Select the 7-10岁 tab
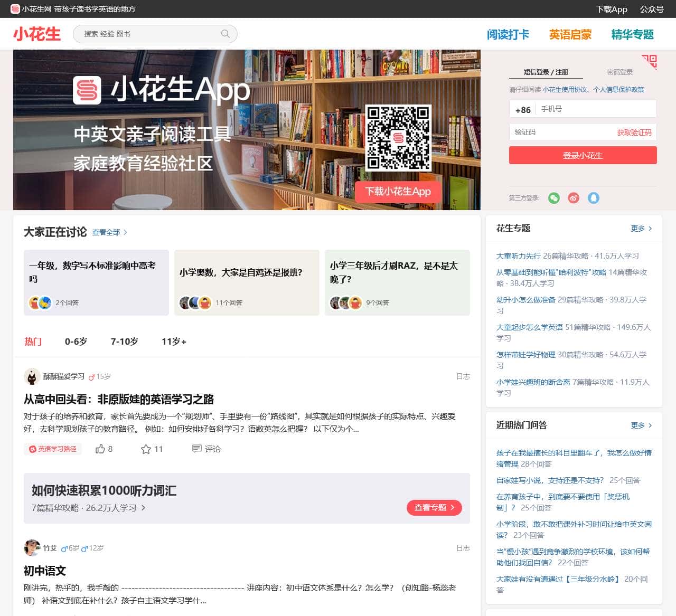Viewport: 676px width, 616px height. click(x=124, y=342)
